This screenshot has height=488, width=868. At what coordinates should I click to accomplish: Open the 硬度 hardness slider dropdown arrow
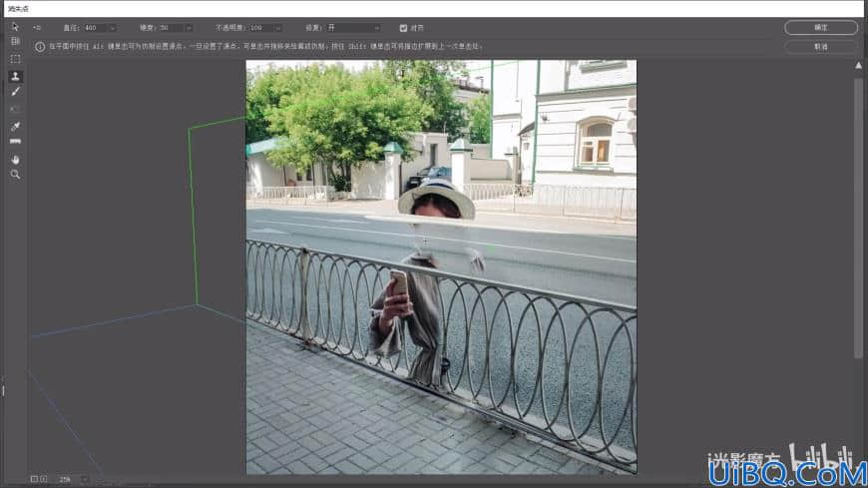(x=189, y=28)
